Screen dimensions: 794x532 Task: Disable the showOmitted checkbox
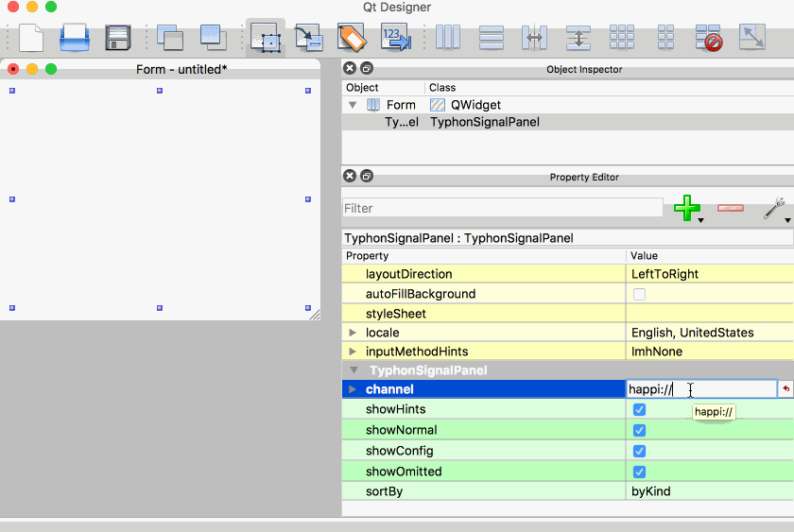point(639,472)
